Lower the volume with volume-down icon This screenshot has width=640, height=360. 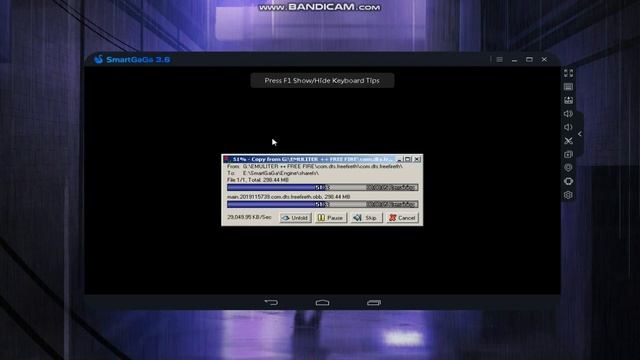point(568,127)
